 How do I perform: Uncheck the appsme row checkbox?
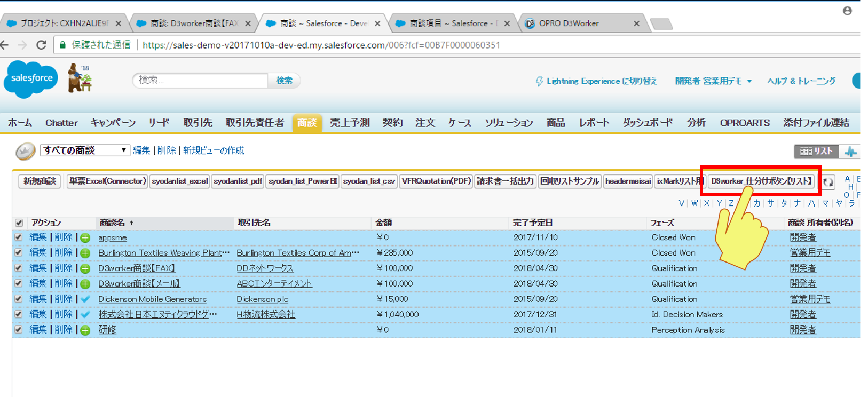click(x=19, y=237)
